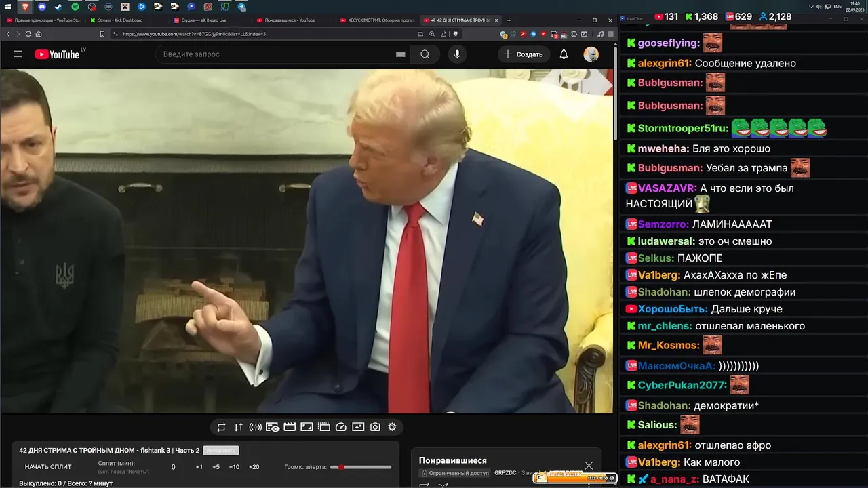Switch to ХЕСУС СМОТРИТ tab
This screenshot has height=488, width=868.
tap(376, 20)
